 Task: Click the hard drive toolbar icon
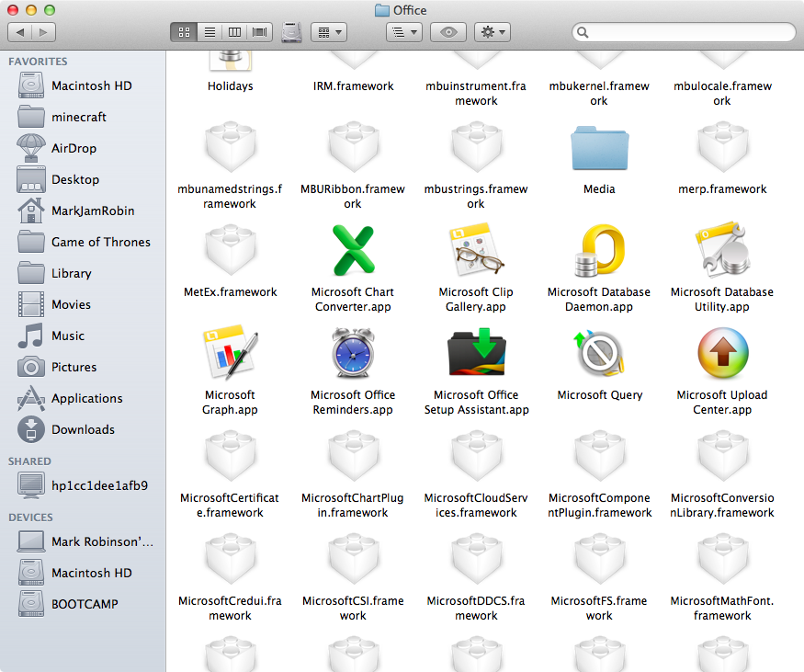point(291,32)
